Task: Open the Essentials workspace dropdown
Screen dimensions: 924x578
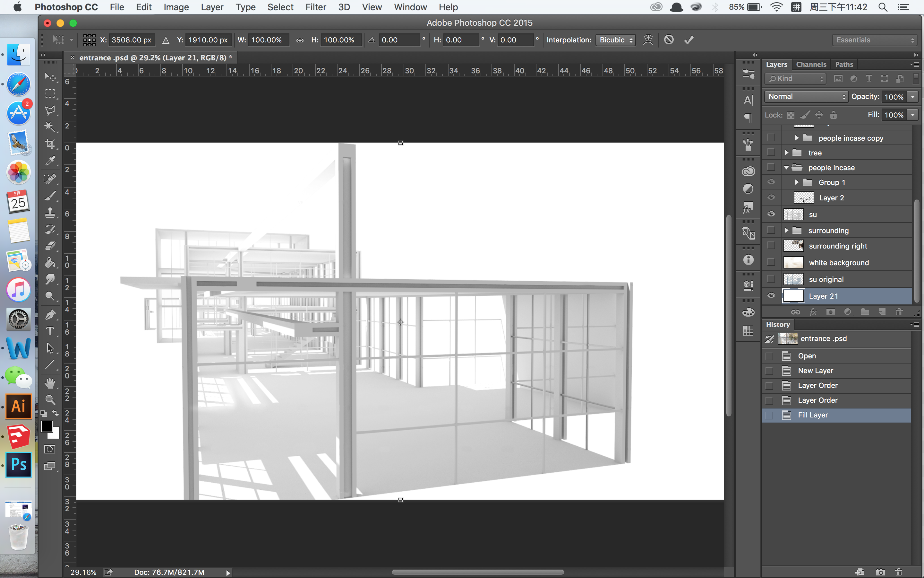Action: pyautogui.click(x=875, y=40)
